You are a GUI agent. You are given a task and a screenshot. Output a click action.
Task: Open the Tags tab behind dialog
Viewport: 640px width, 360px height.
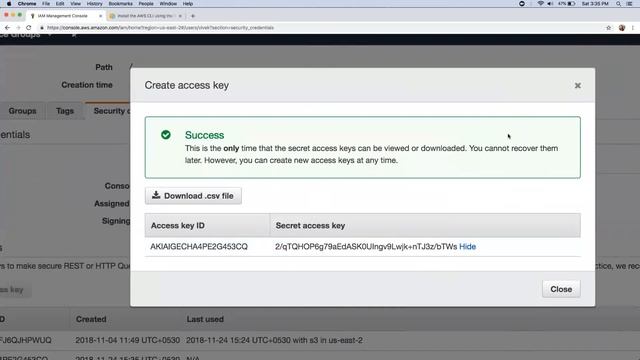click(x=65, y=111)
